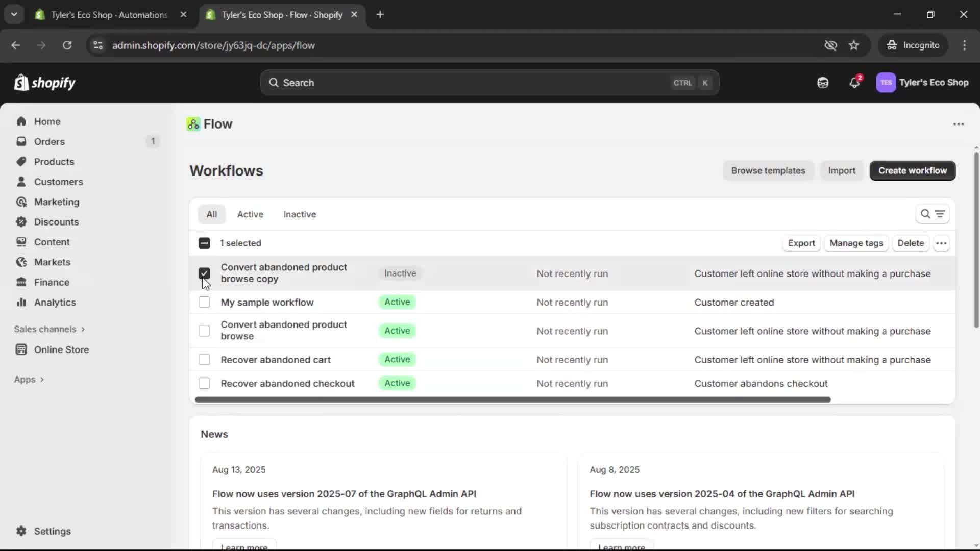Switch to the Inactive workflows tab
Screen dimensions: 980x551
[x=299, y=214]
